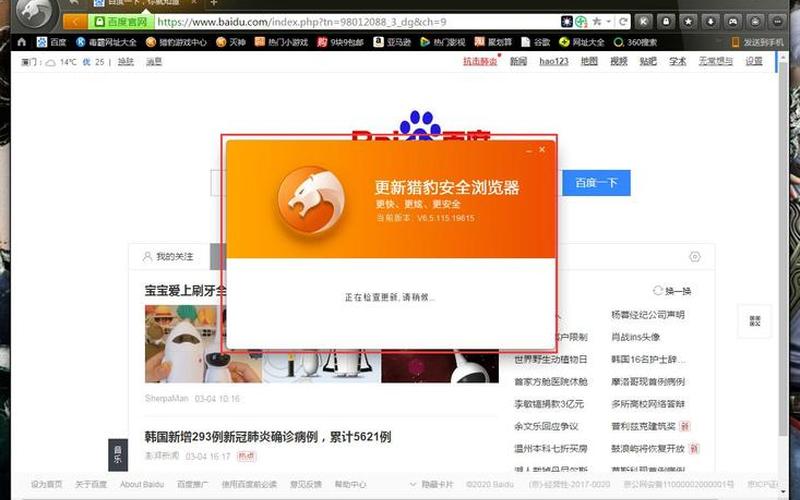This screenshot has height=500, width=800.
Task: Click the home icon on bookmarks bar
Action: coord(21,42)
